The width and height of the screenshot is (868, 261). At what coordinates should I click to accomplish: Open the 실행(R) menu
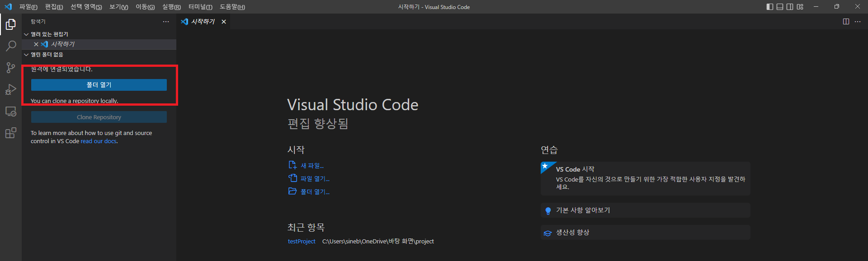(171, 7)
